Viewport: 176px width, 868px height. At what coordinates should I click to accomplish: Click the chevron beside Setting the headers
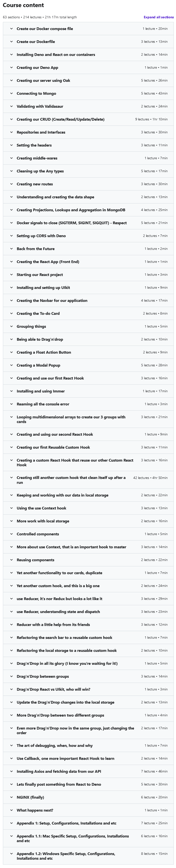(11, 145)
